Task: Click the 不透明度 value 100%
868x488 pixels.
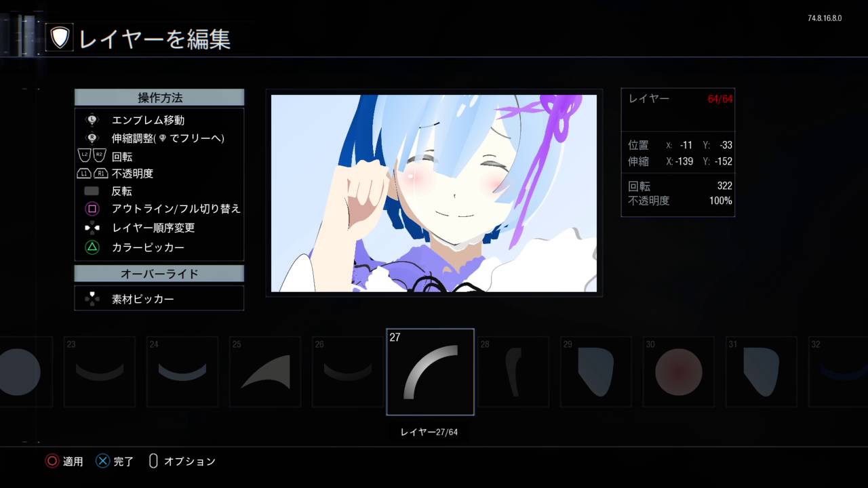Action: 720,201
